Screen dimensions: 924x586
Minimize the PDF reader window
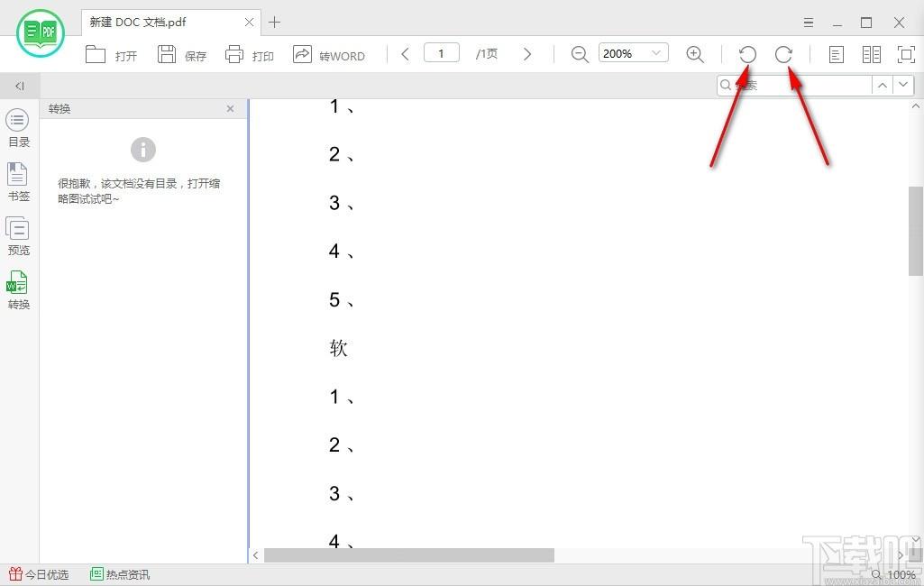pos(837,23)
